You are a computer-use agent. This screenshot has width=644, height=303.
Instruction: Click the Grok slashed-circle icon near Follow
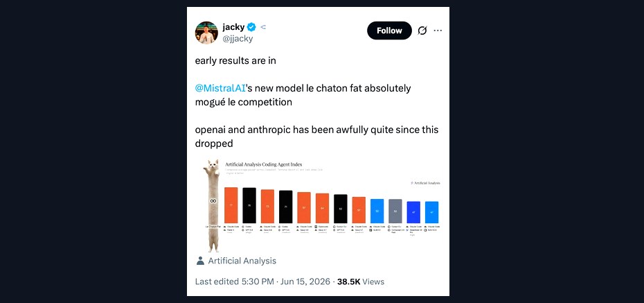[x=422, y=31]
